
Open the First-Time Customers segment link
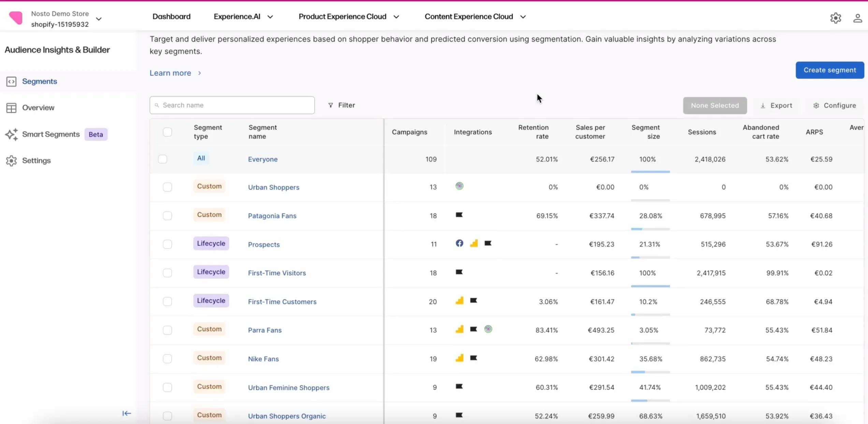282,302
